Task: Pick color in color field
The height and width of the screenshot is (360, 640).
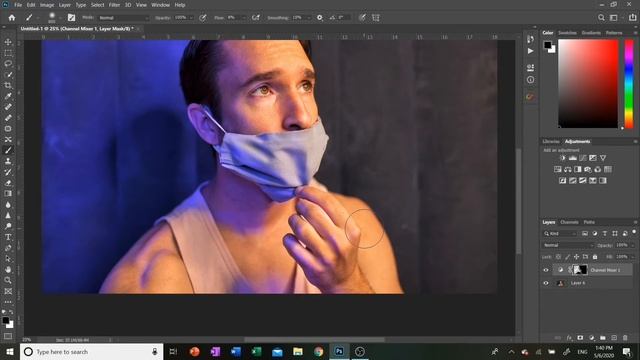Action: (x=588, y=84)
